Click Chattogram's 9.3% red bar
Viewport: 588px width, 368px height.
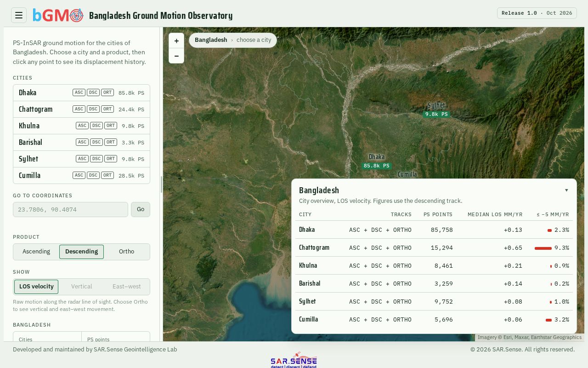tap(543, 248)
